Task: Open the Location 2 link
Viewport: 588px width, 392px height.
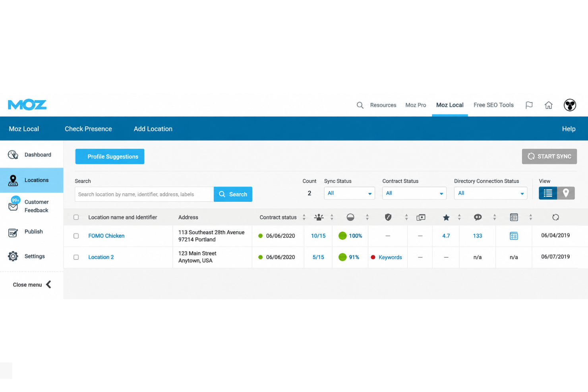Action: point(101,257)
